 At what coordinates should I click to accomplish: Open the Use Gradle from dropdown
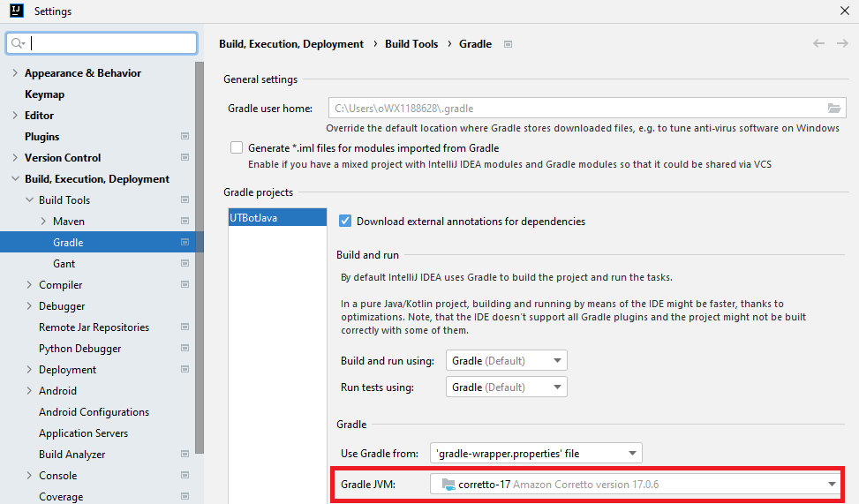point(536,453)
